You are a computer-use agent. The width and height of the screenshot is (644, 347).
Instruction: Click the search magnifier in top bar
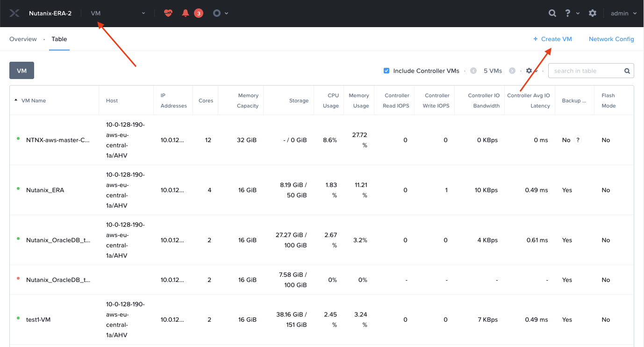[552, 13]
